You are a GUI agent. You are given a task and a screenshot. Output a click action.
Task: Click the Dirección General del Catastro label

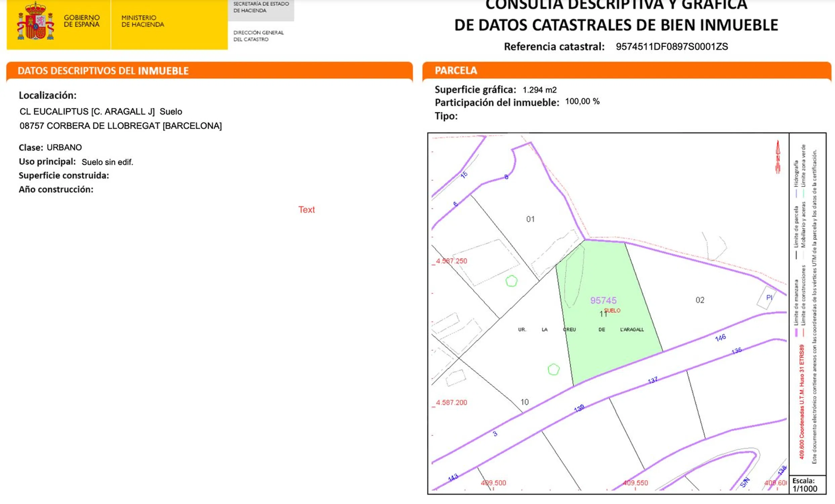click(x=258, y=36)
